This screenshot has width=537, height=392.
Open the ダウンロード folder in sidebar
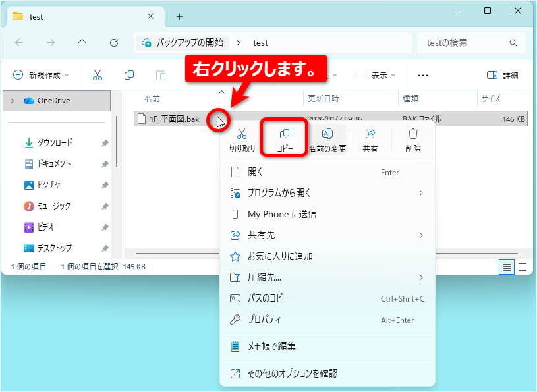click(x=55, y=143)
